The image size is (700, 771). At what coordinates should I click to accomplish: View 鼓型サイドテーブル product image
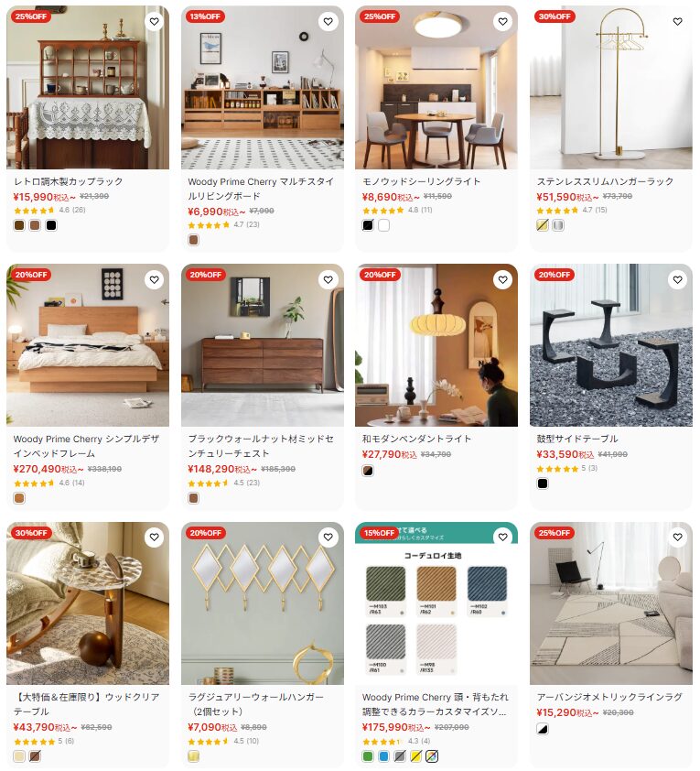[610, 345]
